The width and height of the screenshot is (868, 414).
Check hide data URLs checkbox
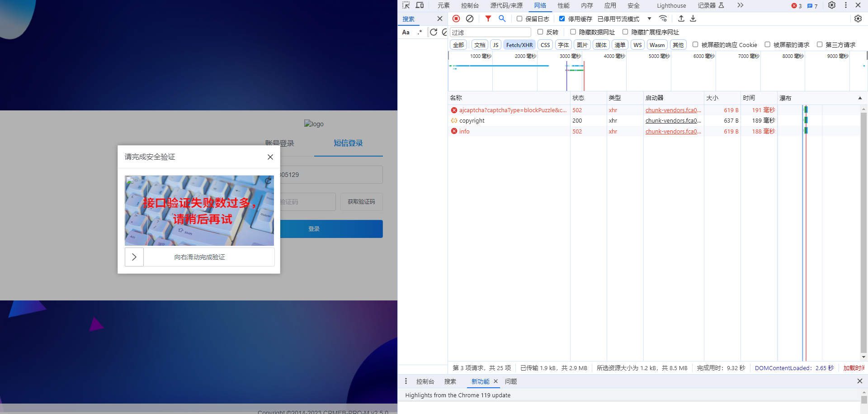tap(573, 32)
